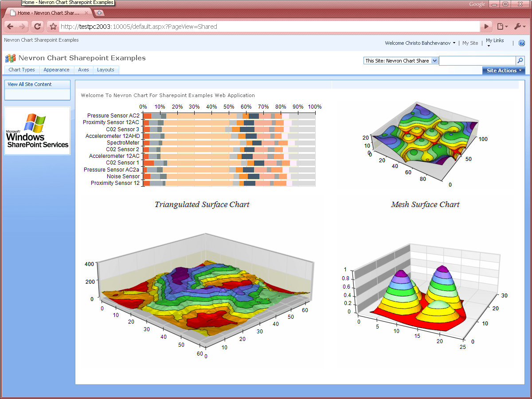
Task: Bookmark page with the star icon
Action: click(53, 27)
